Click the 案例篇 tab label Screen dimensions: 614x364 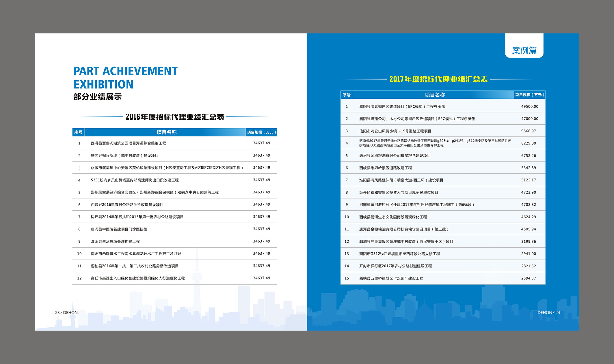coord(524,50)
